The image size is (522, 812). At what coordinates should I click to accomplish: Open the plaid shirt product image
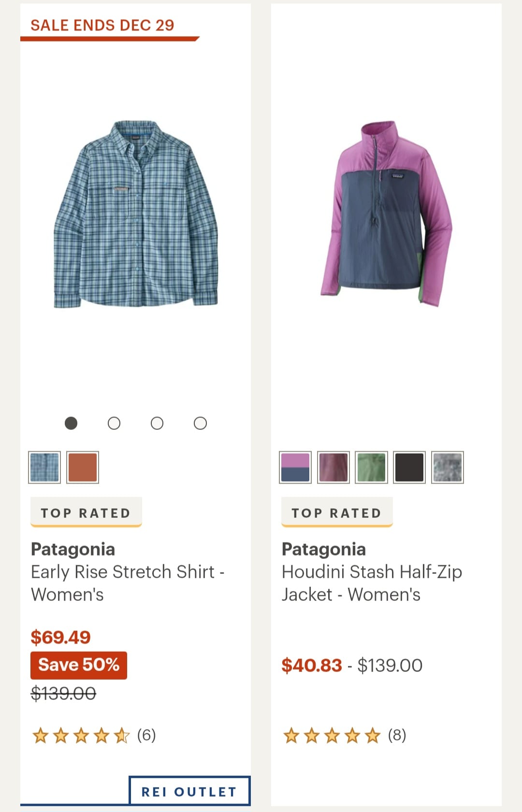(x=136, y=214)
